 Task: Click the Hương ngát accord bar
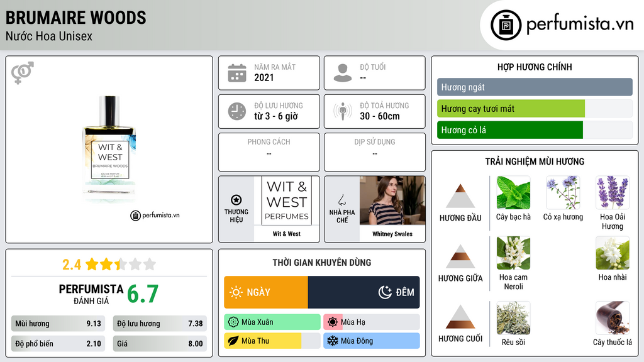pyautogui.click(x=535, y=87)
